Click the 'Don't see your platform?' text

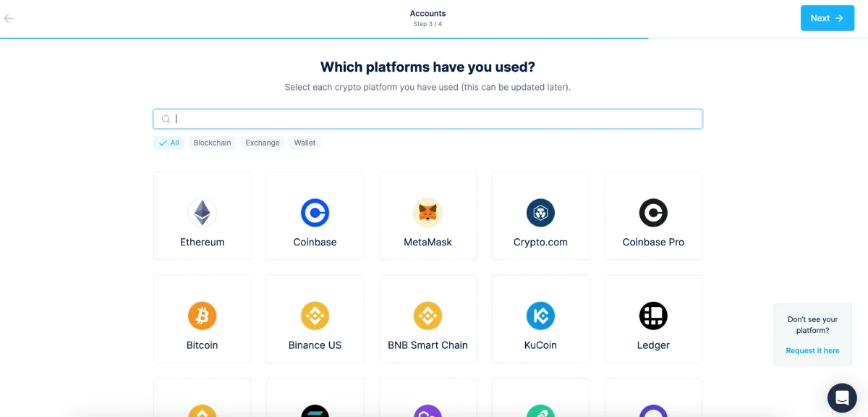(812, 324)
